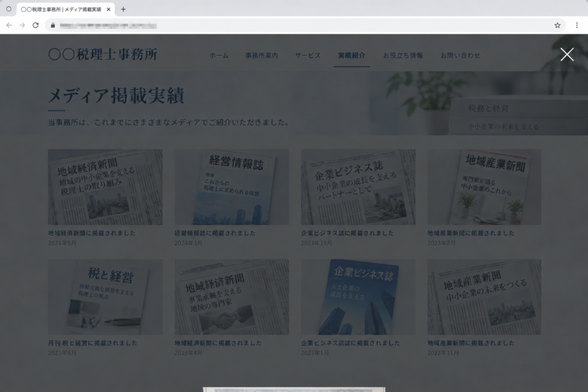Close the メディア掲載実績 browser tab
This screenshot has width=588, height=392.
(109, 9)
